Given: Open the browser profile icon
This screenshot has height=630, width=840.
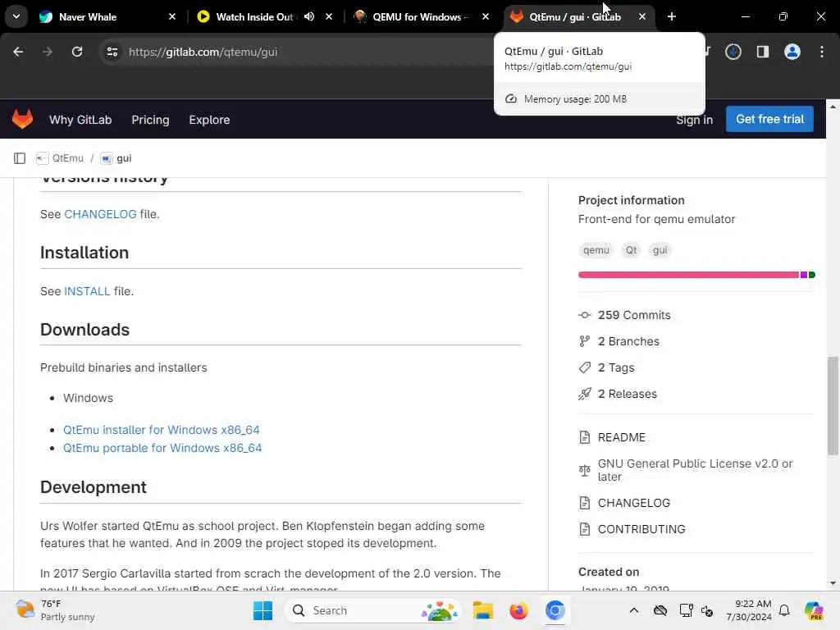Looking at the screenshot, I should coord(792,52).
